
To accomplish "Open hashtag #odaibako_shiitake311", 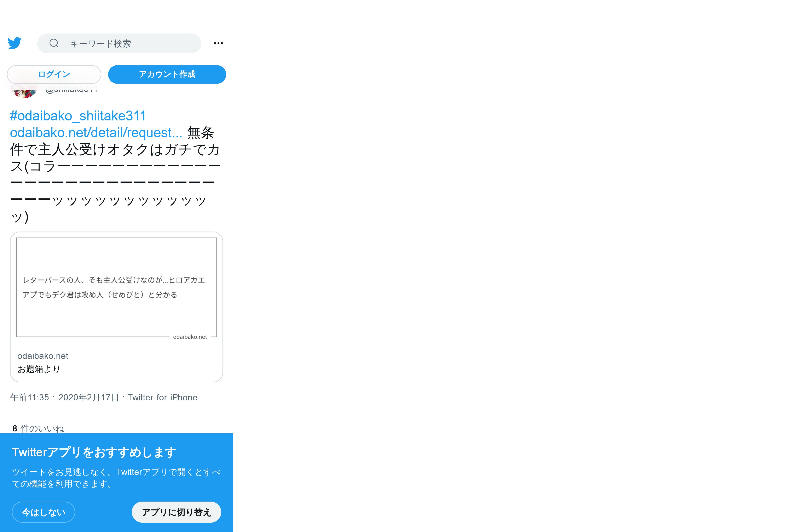I will pos(78,116).
